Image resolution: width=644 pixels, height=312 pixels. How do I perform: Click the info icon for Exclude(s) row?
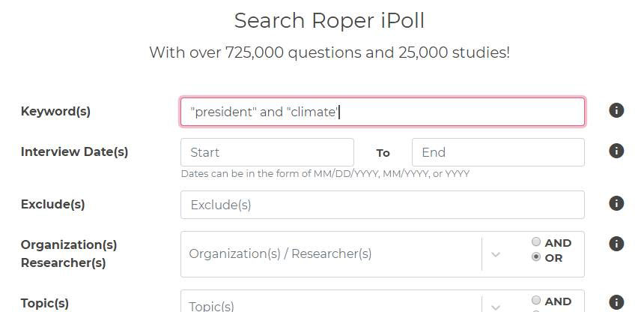coord(616,203)
